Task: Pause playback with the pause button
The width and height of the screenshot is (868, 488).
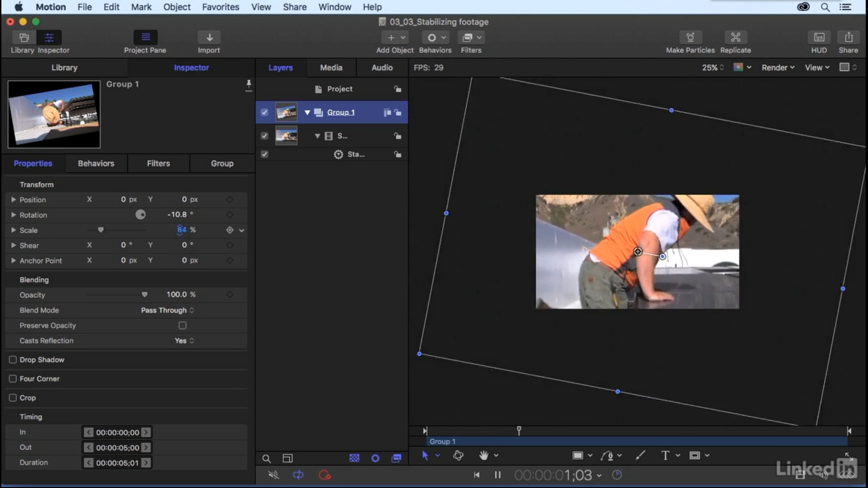Action: coord(498,475)
